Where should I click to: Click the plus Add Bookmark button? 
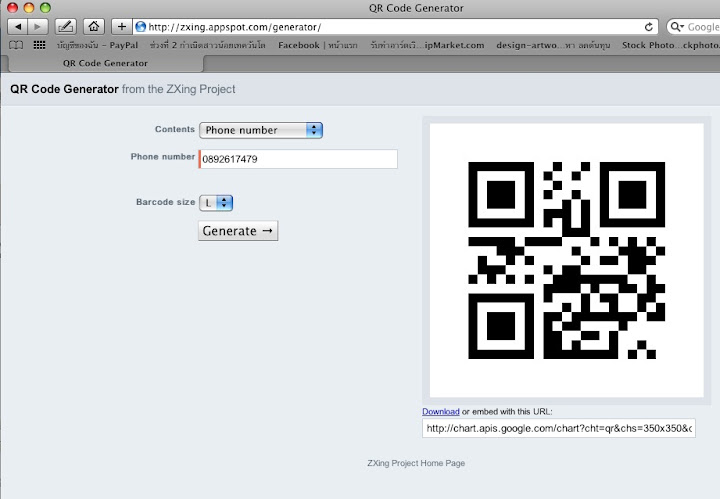(x=122, y=27)
